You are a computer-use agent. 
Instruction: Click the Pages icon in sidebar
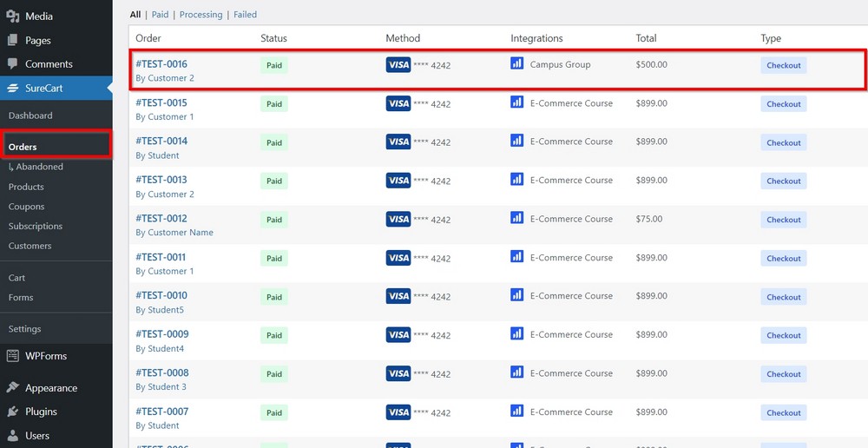pyautogui.click(x=13, y=40)
